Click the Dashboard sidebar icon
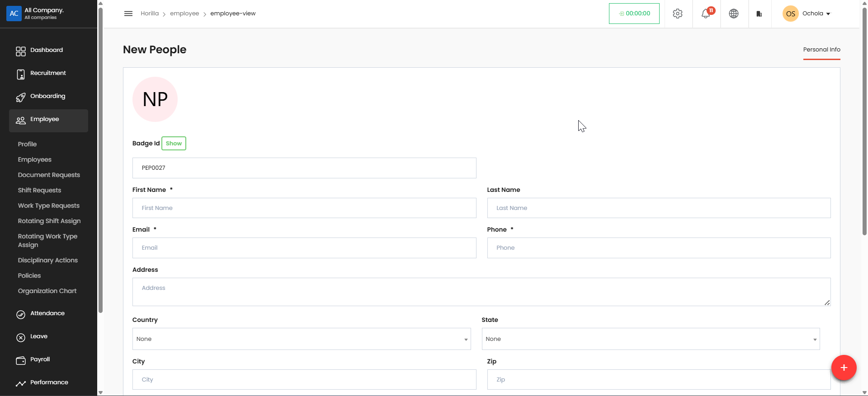The image size is (868, 396). pyautogui.click(x=21, y=51)
